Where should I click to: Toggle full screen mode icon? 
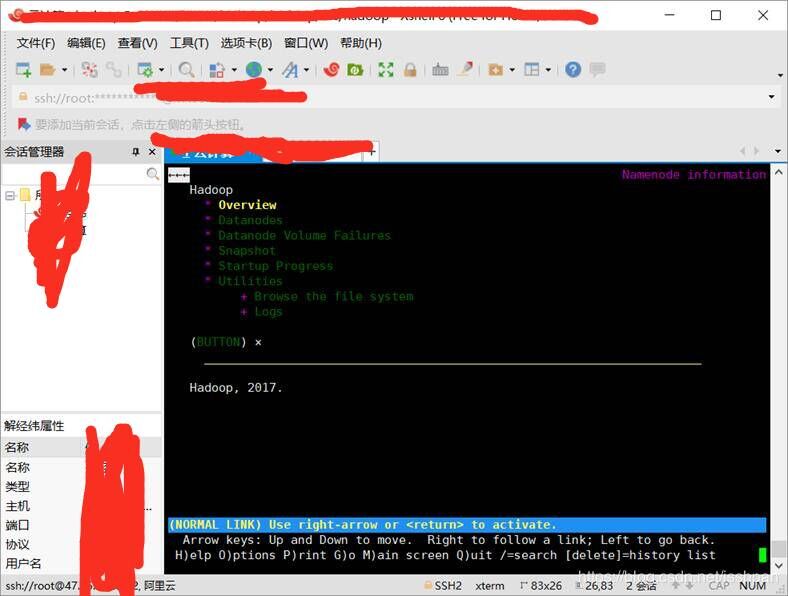tap(386, 70)
